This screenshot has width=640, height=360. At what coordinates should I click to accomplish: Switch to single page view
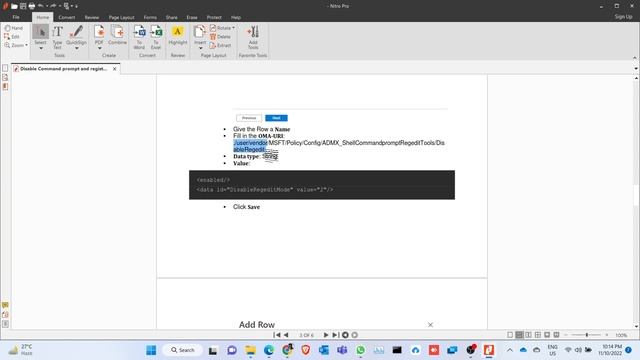tap(510, 335)
